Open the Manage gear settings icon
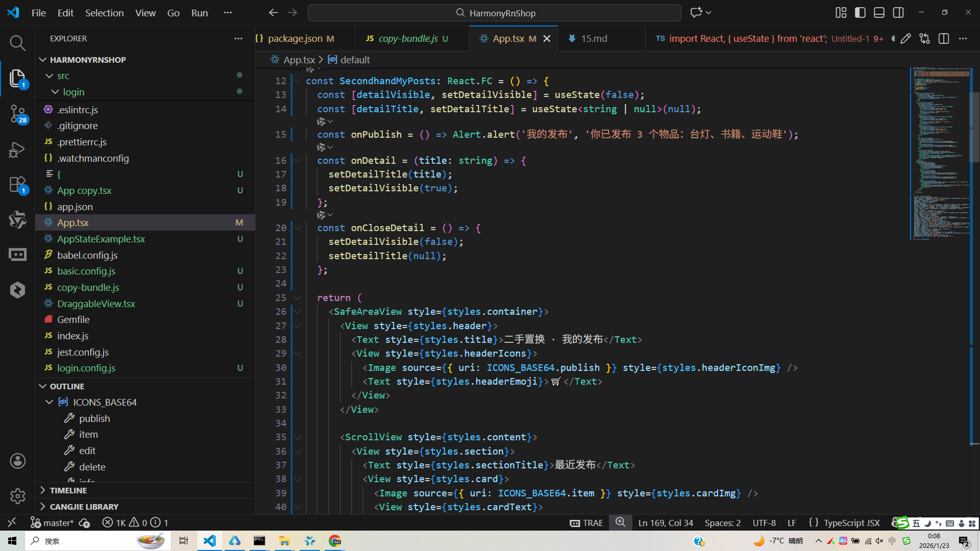This screenshot has width=980, height=551. 17,496
